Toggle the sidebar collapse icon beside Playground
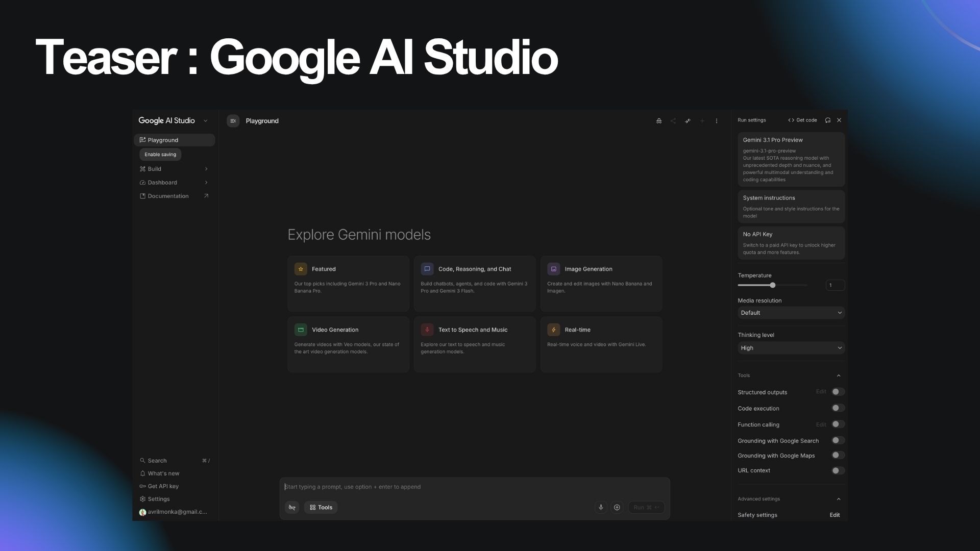 (233, 121)
